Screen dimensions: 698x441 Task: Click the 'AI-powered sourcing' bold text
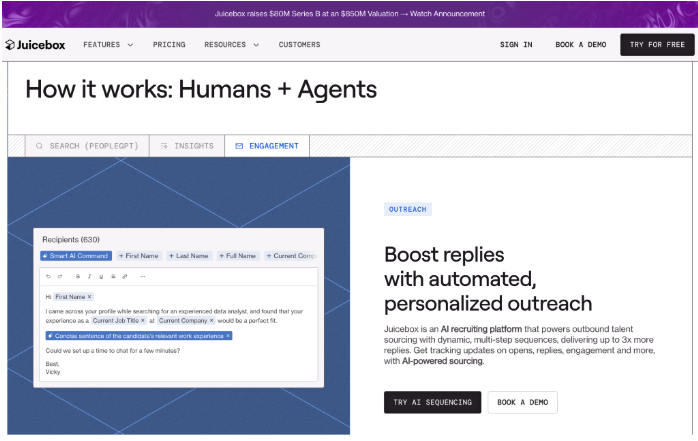[x=442, y=361]
